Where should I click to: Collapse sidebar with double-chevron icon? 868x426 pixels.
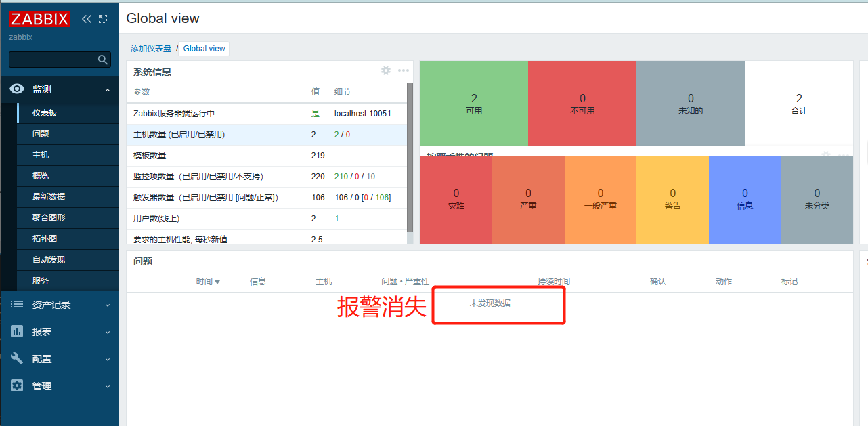click(86, 19)
